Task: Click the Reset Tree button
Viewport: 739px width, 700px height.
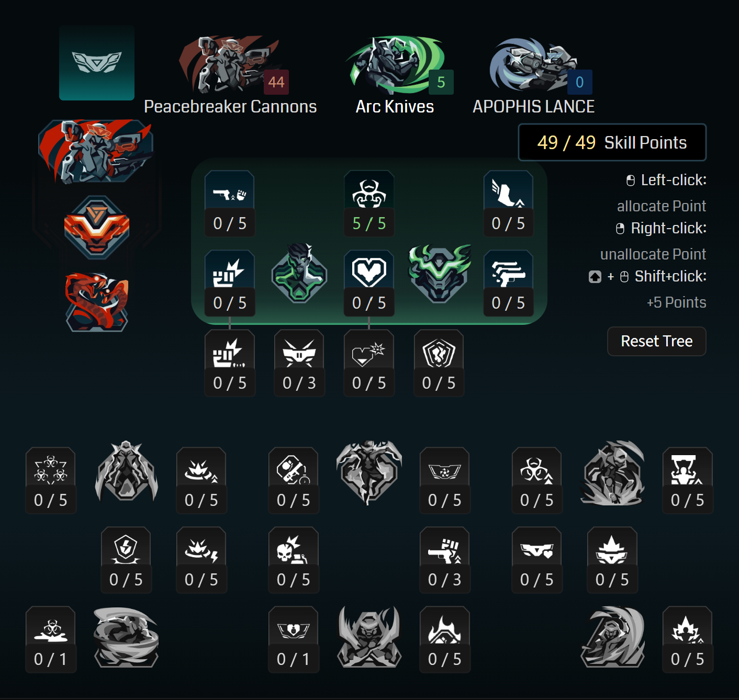Action: click(x=656, y=341)
